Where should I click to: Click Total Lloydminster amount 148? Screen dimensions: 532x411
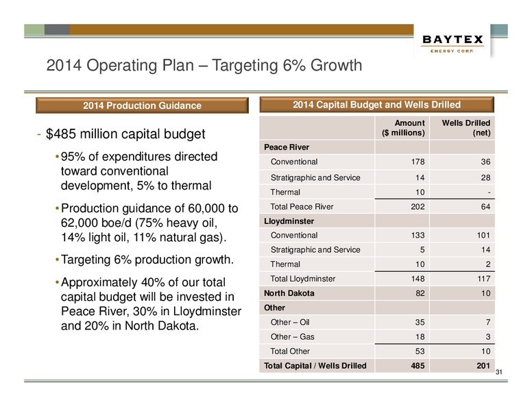click(x=418, y=279)
